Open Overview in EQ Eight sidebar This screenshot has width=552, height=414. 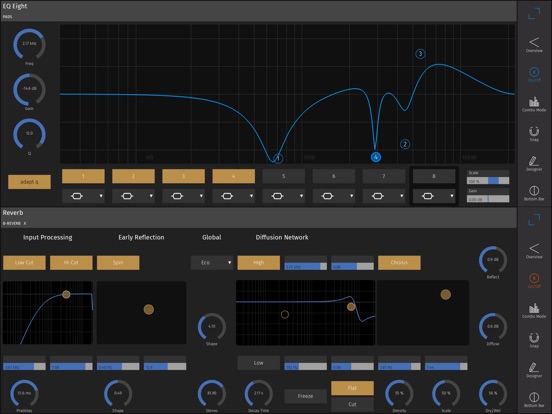coord(534,43)
